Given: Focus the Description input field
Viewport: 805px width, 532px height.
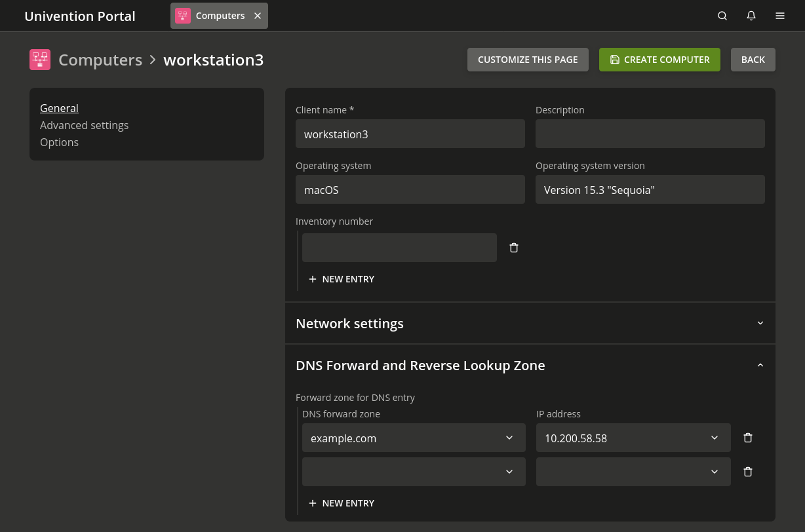Looking at the screenshot, I should (x=650, y=134).
